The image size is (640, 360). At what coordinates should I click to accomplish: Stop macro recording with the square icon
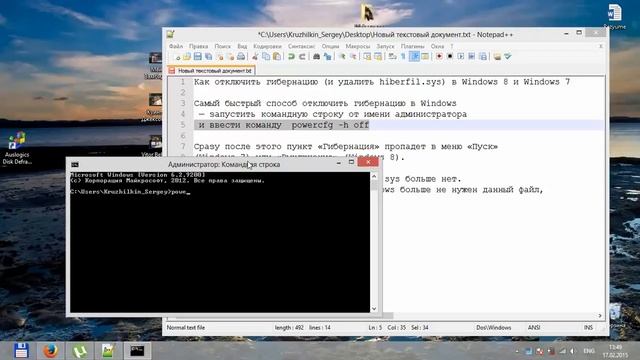[450, 57]
